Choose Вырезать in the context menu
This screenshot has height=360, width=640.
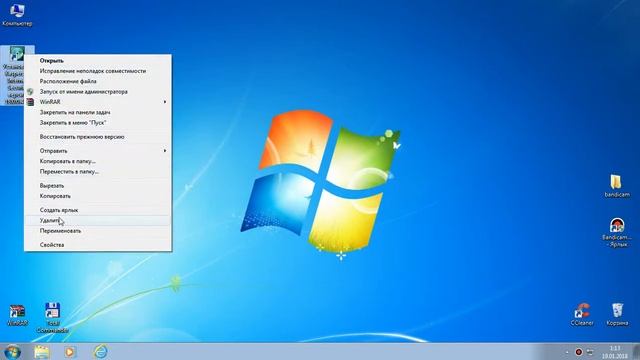click(98, 185)
